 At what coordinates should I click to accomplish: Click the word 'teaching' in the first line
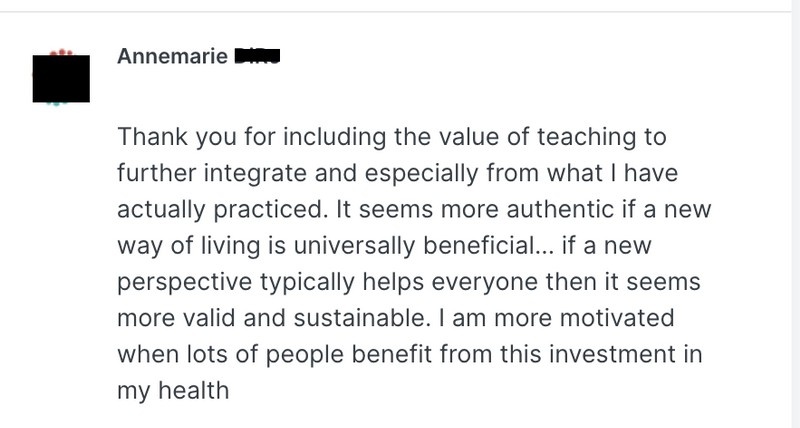click(587, 138)
